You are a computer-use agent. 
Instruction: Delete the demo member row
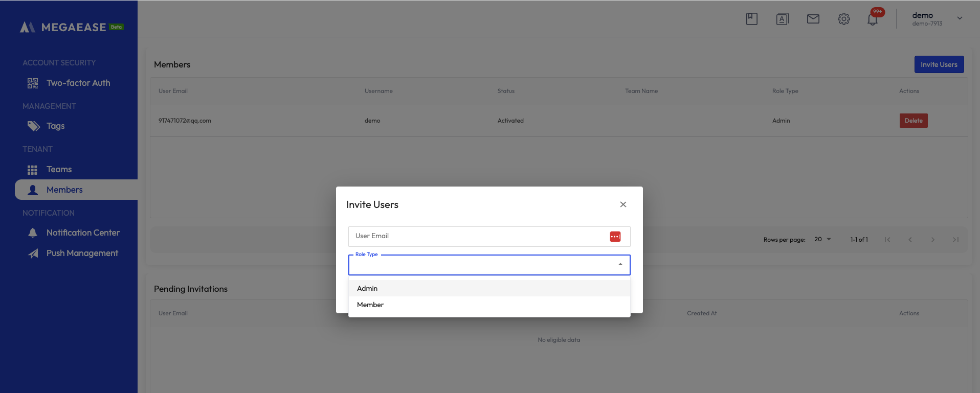[913, 121]
